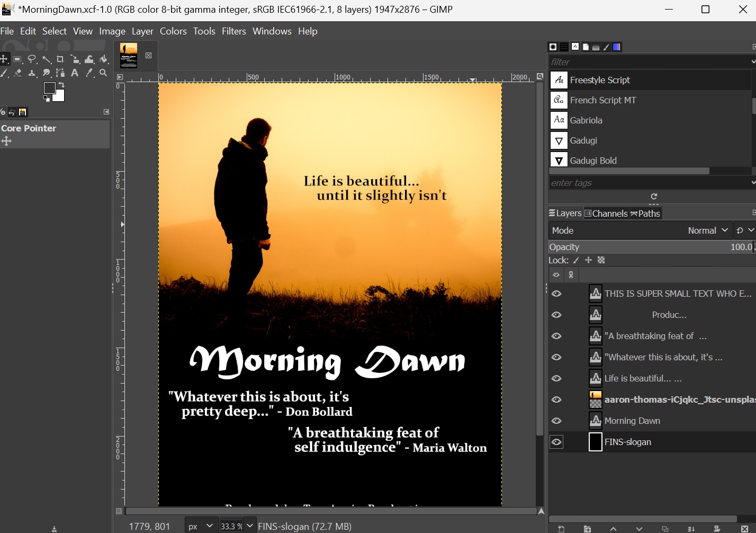Hide the 'A breathtaking feat of' layer
This screenshot has width=756, height=533.
click(x=556, y=336)
